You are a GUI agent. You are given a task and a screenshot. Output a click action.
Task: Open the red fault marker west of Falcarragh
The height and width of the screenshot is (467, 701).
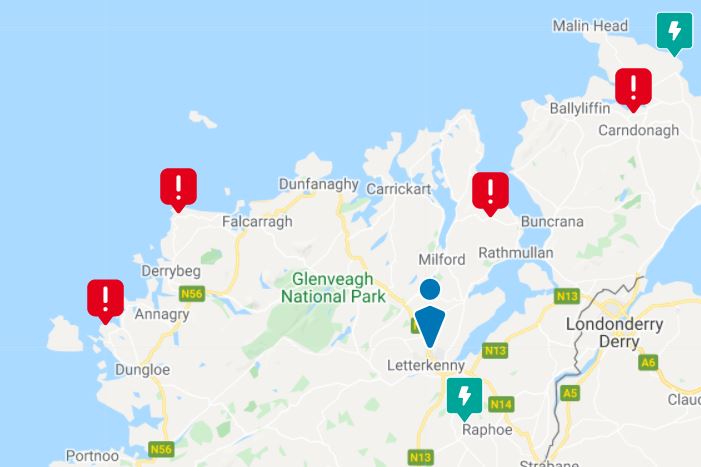tap(178, 189)
